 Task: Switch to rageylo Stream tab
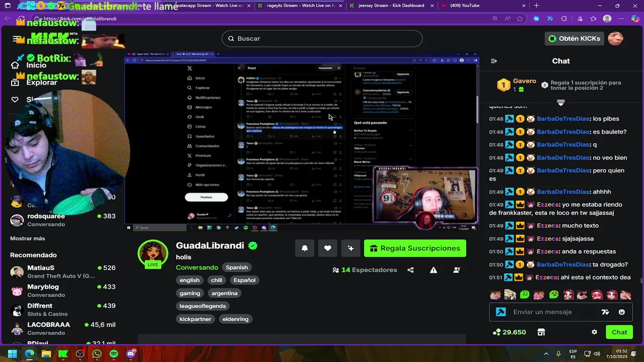pos(299,6)
